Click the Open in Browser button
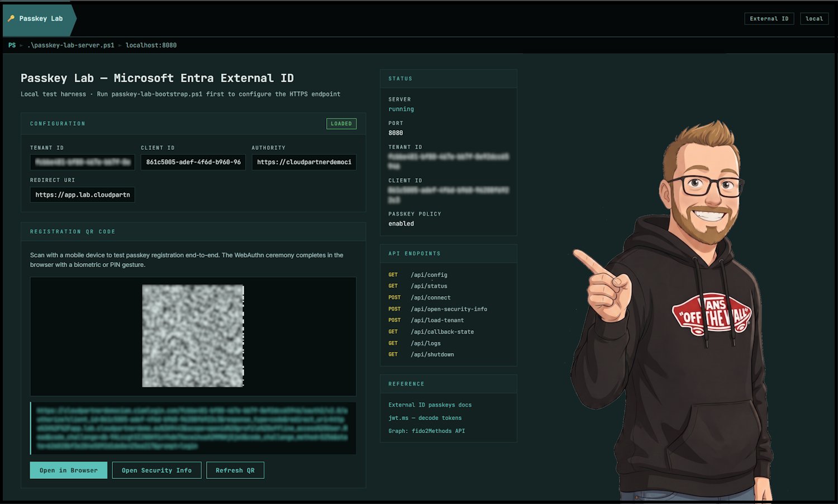Image resolution: width=838 pixels, height=504 pixels. point(68,470)
